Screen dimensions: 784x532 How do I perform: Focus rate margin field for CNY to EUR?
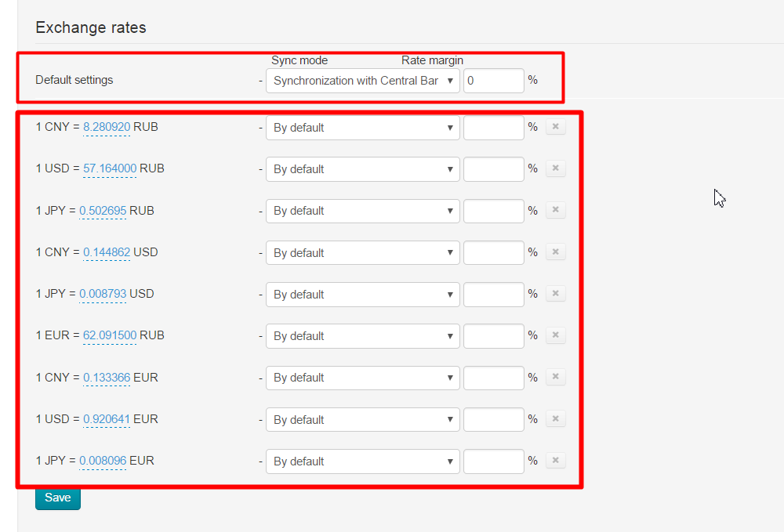click(x=493, y=378)
